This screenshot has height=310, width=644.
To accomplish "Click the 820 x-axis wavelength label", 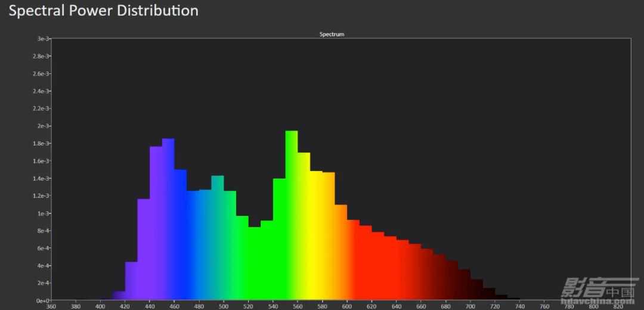I will coord(618,306).
